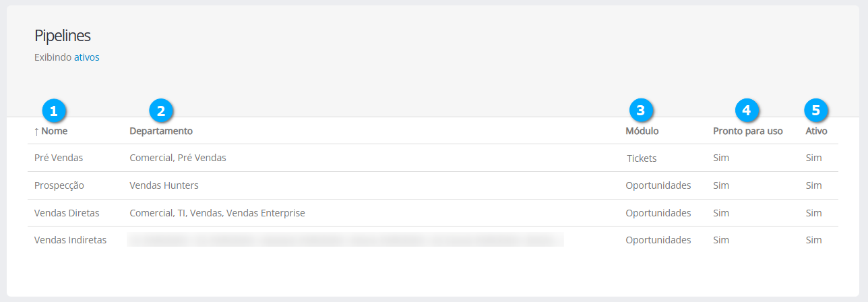Sort by the Módulo column header
The height and width of the screenshot is (302, 868).
[x=642, y=131]
